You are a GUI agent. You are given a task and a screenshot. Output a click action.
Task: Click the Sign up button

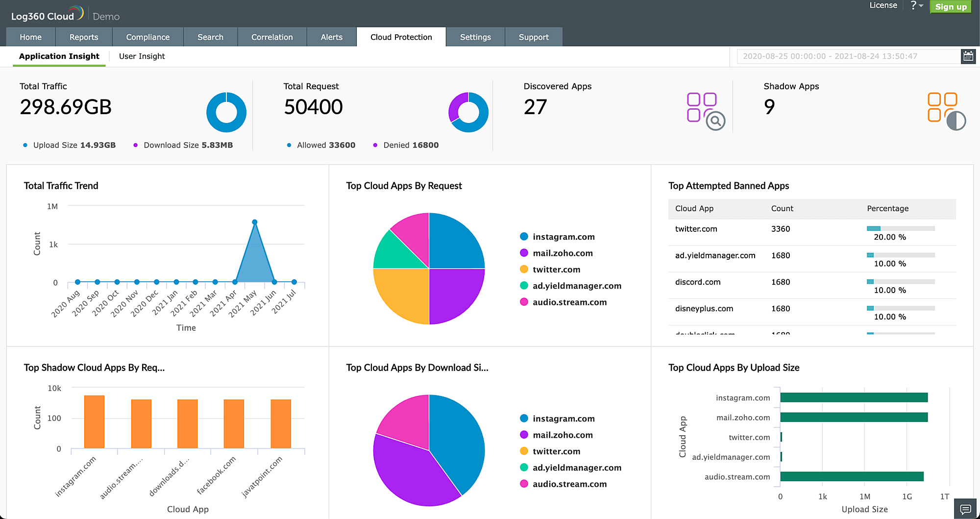(x=950, y=7)
